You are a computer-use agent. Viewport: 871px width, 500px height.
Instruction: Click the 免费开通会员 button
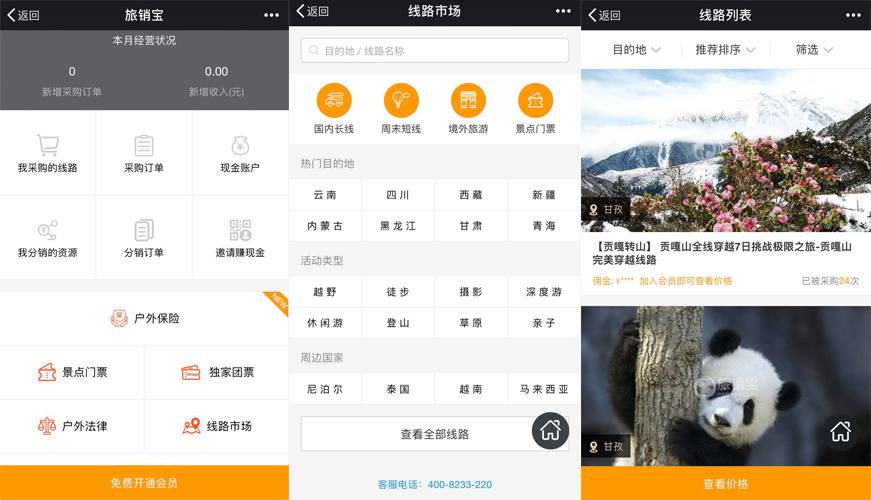(144, 483)
